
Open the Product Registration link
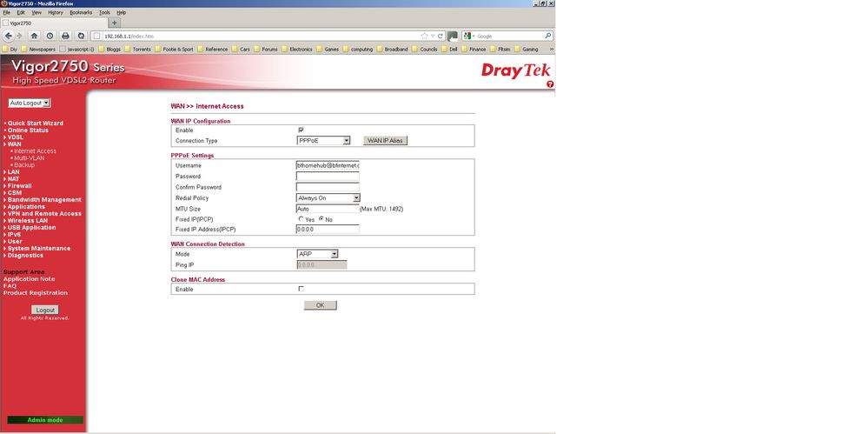click(36, 292)
